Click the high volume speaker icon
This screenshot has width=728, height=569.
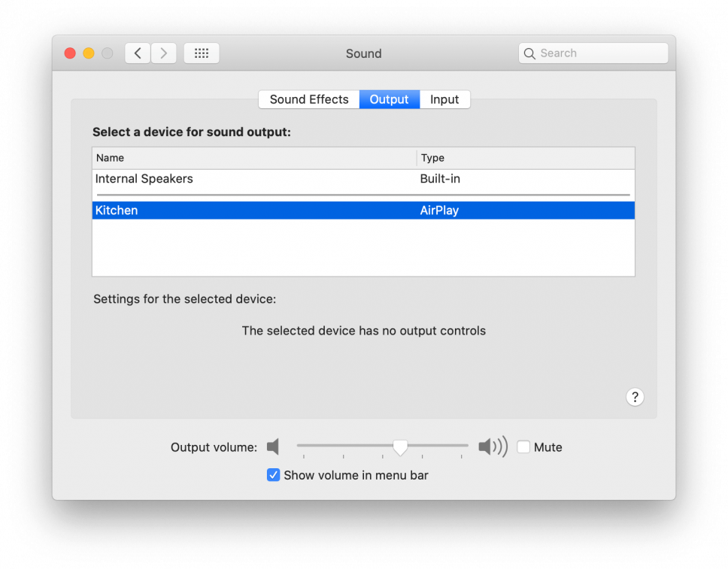click(x=493, y=447)
